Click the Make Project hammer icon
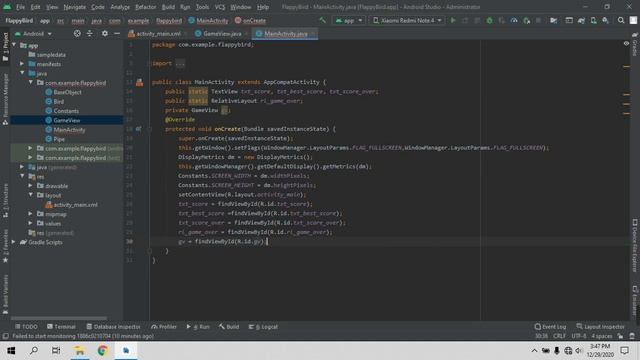Viewport: 640px width, 360px height. tap(322, 20)
